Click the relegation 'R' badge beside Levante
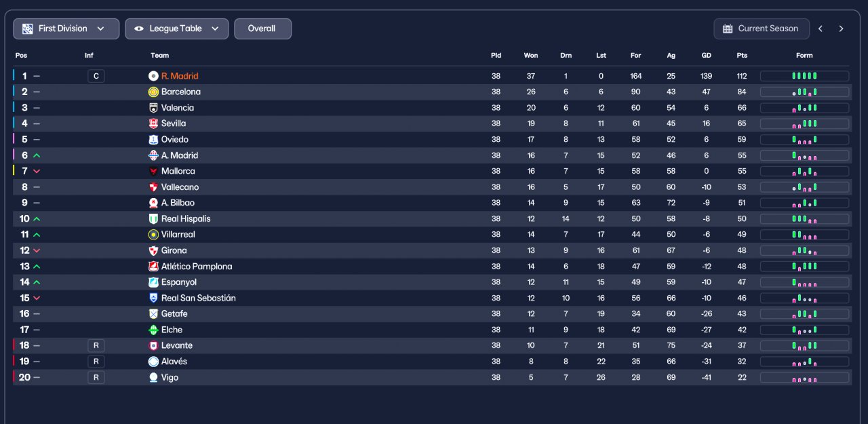 [x=96, y=345]
